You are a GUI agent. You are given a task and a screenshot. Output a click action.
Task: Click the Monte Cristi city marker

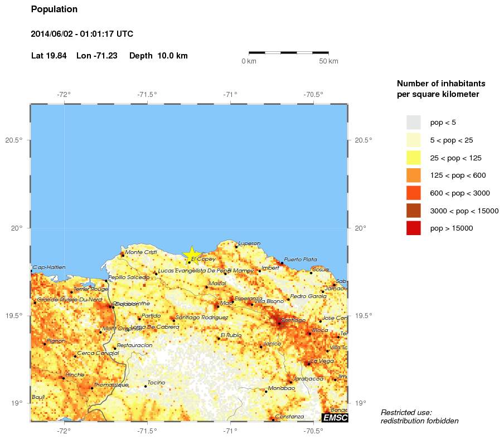[123, 255]
